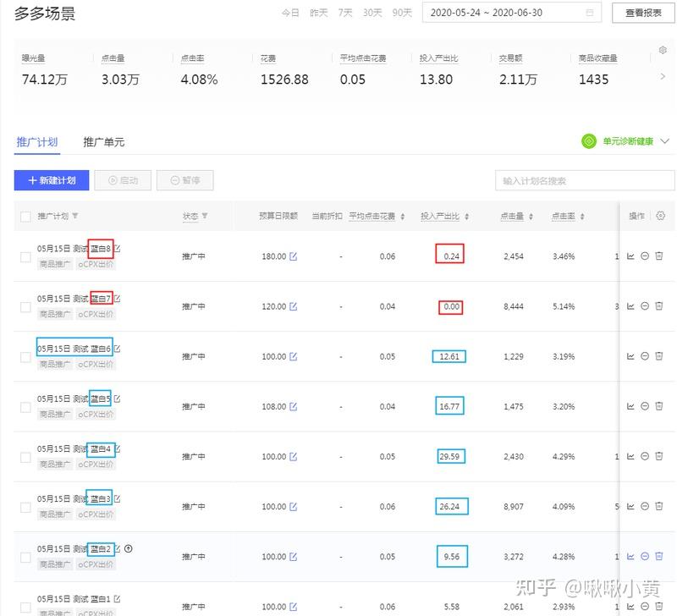The image size is (677, 616).
Task: Tick the select-all checkbox in table header
Action: pos(25,216)
